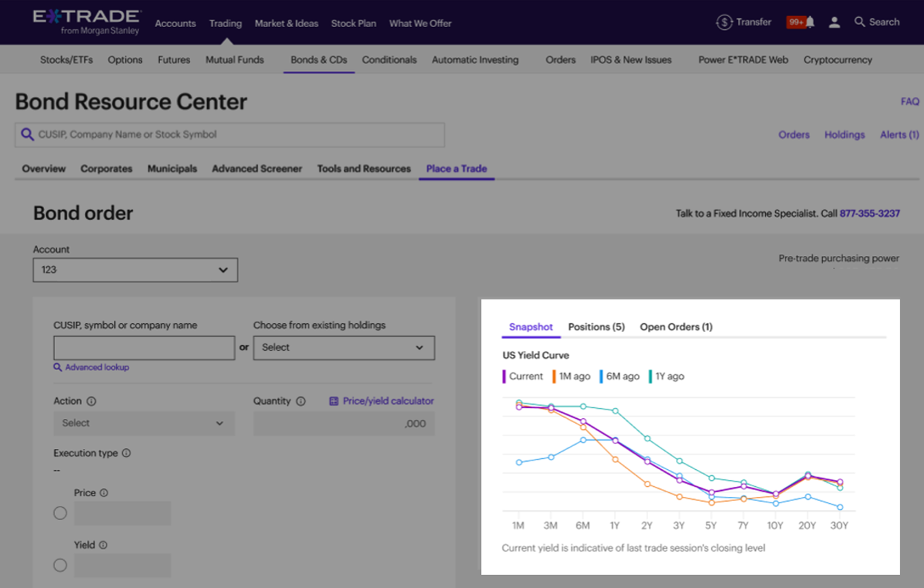The image size is (924, 588).
Task: Switch to the Positions (5) tab
Action: coord(596,327)
